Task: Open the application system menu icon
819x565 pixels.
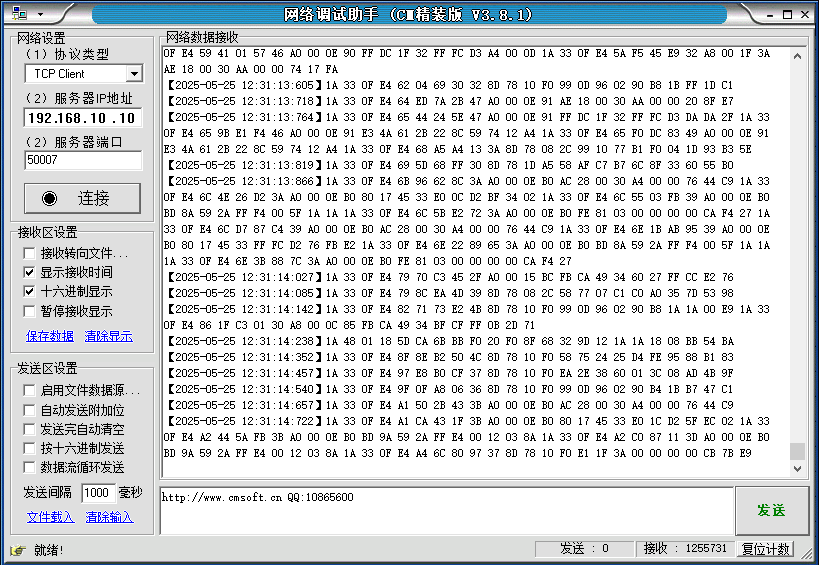Action: (19, 13)
